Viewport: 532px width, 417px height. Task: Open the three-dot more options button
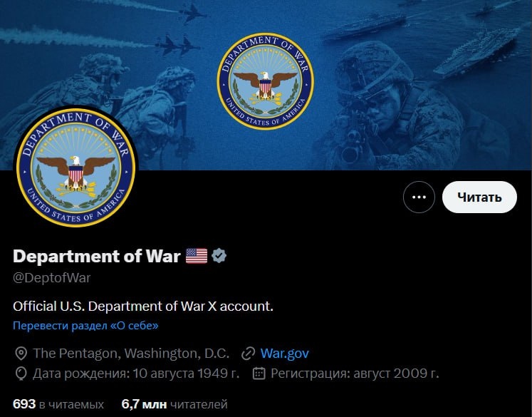pos(419,197)
